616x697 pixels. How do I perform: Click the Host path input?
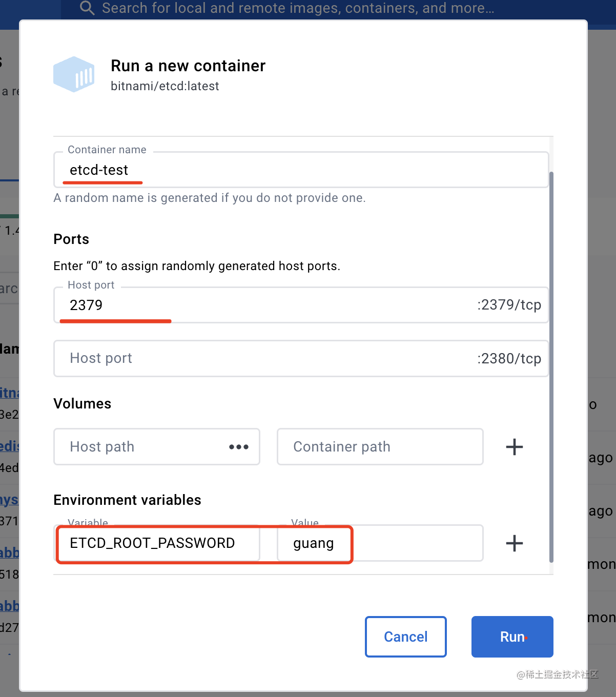point(143,447)
